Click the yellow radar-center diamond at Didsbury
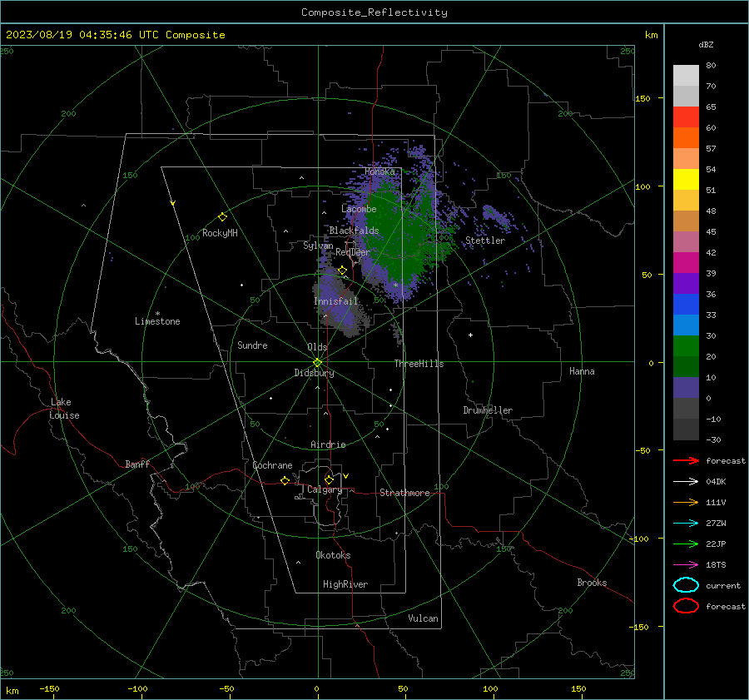 click(x=317, y=362)
